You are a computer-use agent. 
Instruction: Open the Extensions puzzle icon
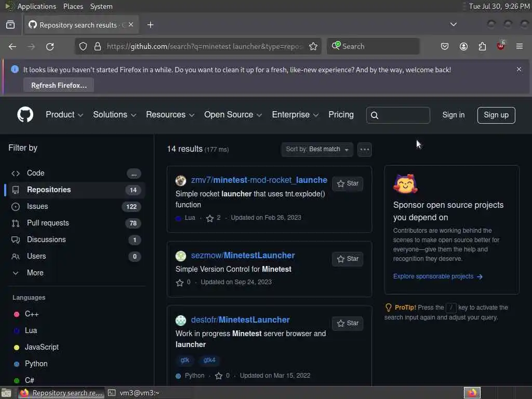click(x=482, y=46)
